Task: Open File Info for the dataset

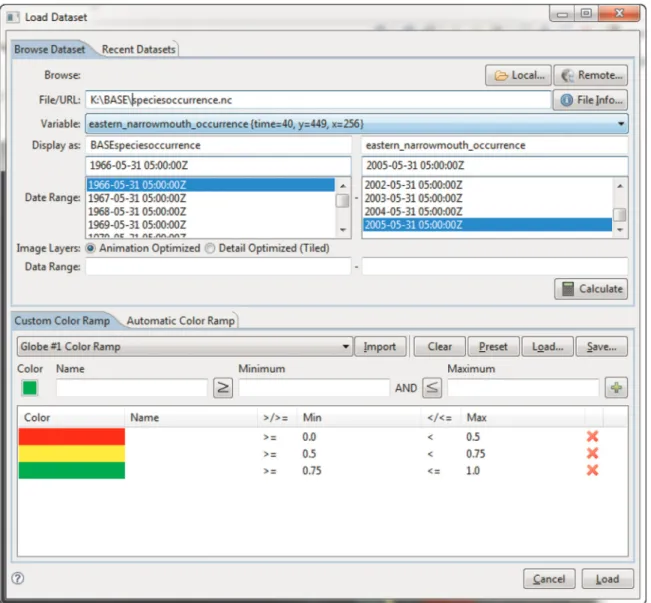Action: click(x=590, y=100)
